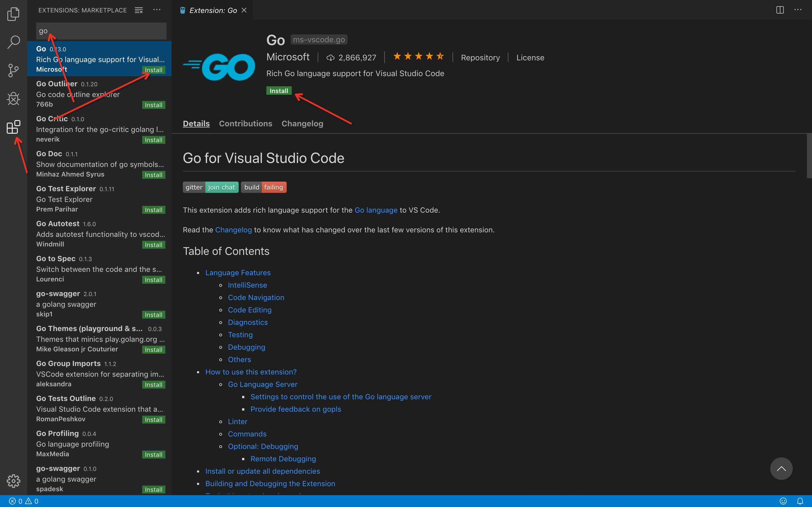This screenshot has height=507, width=812.
Task: Split the editor right
Action: point(780,10)
